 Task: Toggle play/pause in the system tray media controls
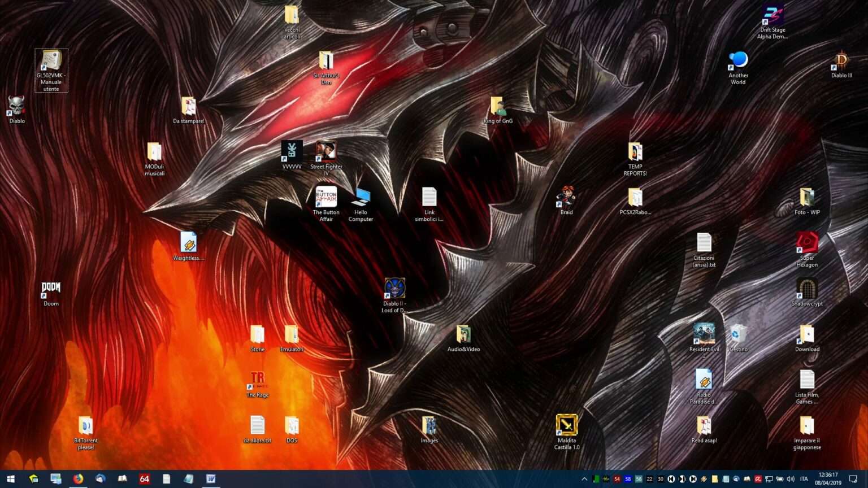pos(683,479)
